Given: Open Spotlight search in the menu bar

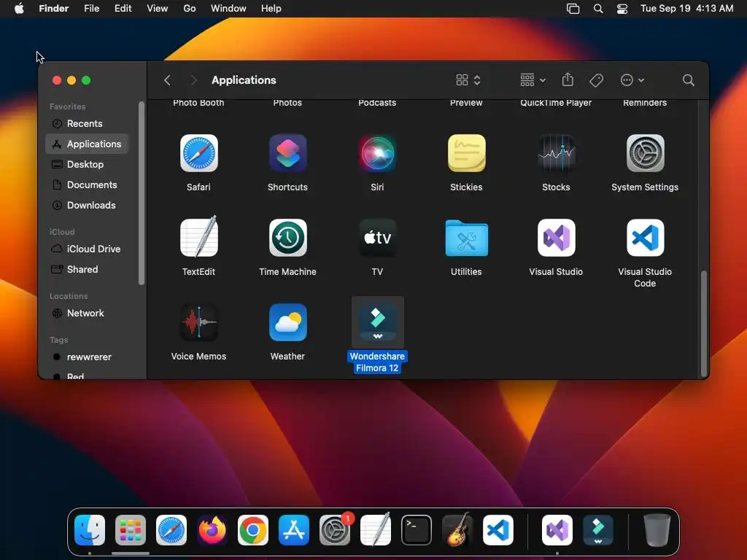Looking at the screenshot, I should [598, 9].
